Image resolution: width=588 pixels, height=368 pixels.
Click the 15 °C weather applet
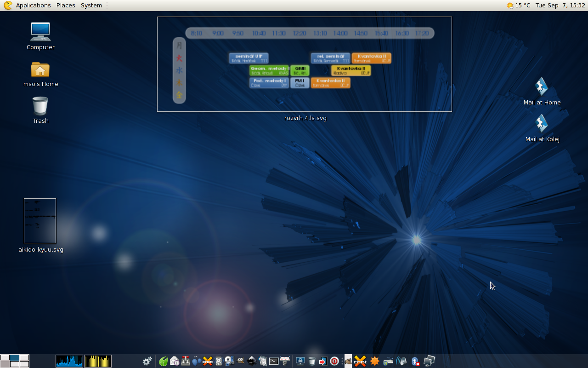pos(518,6)
